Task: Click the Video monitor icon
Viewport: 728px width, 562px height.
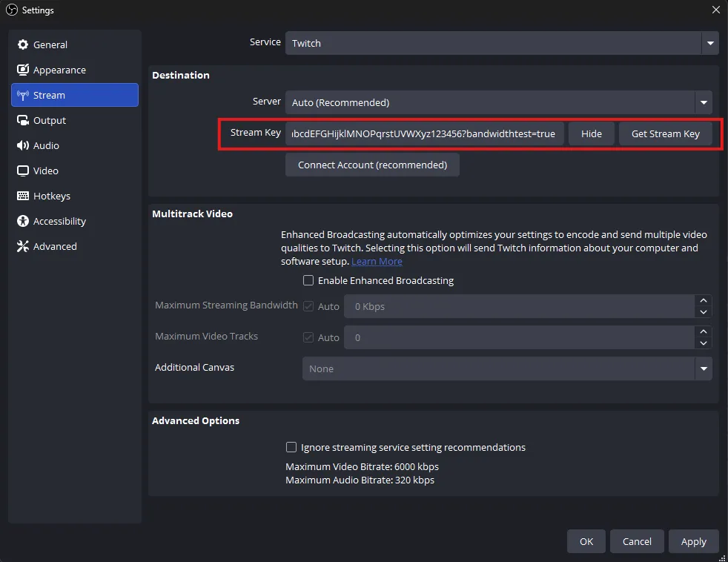Action: pyautogui.click(x=23, y=171)
